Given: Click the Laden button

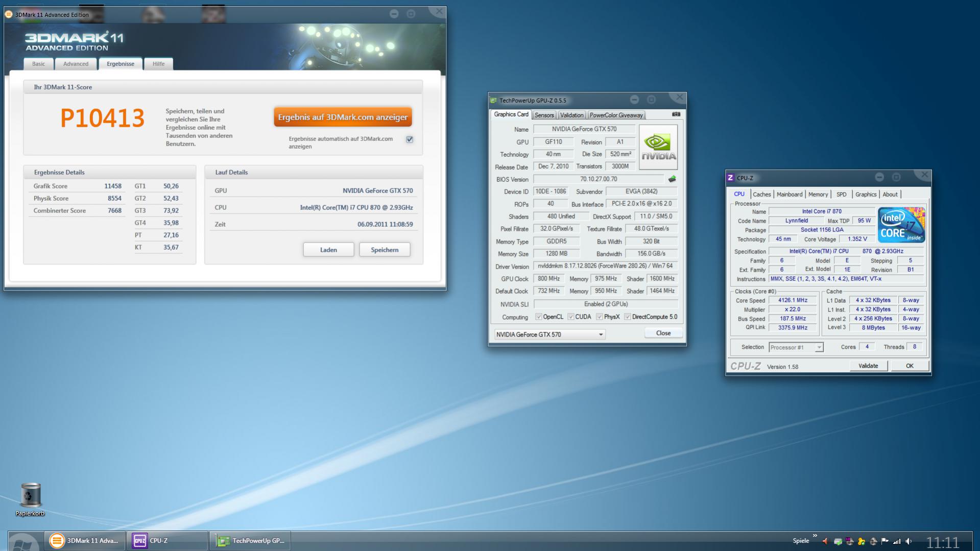Looking at the screenshot, I should (x=328, y=250).
